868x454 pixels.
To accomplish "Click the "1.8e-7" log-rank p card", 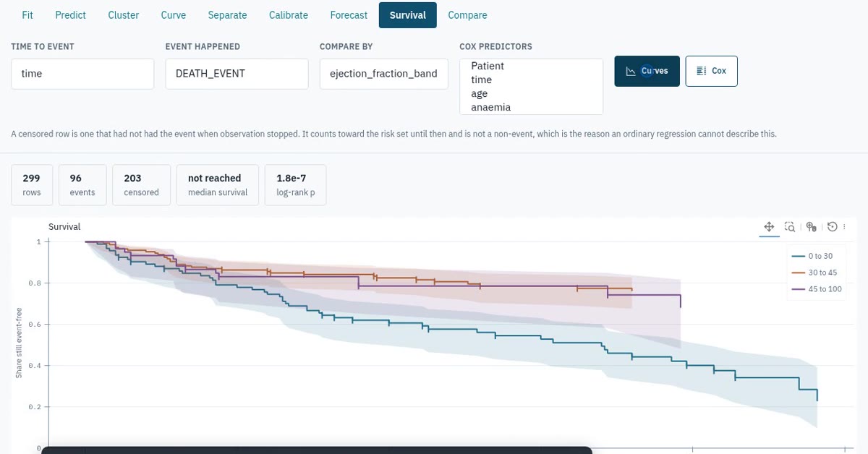I will [296, 185].
